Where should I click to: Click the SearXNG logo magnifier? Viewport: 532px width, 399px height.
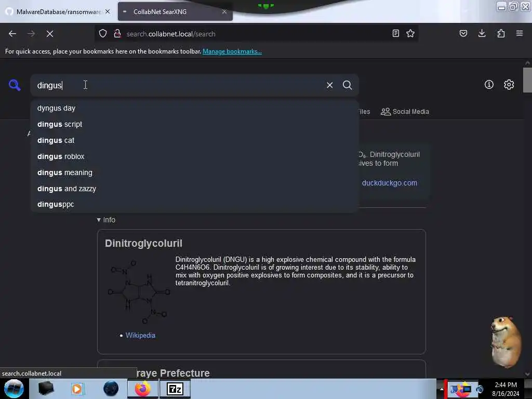[x=15, y=85]
